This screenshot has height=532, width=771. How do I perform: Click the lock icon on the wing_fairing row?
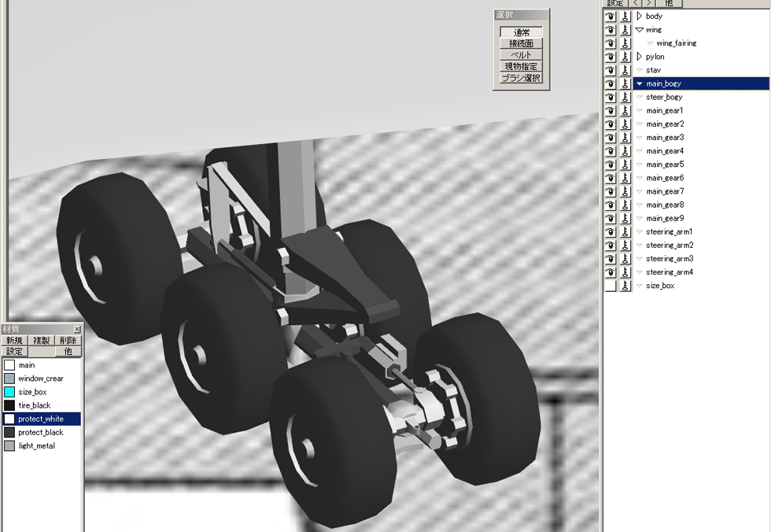click(625, 43)
